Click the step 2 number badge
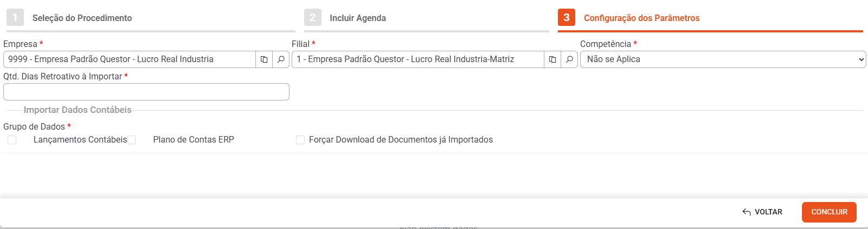Viewport: 868px width, 229px height. click(x=313, y=17)
